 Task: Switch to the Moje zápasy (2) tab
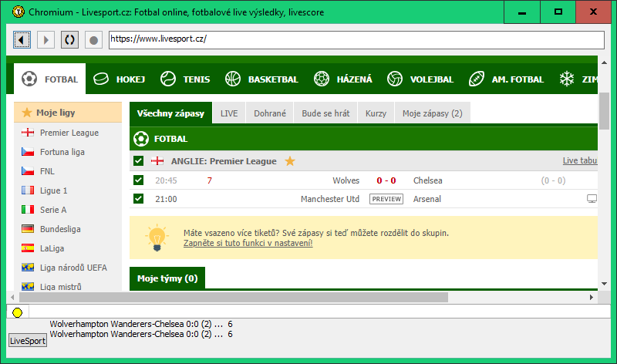433,113
